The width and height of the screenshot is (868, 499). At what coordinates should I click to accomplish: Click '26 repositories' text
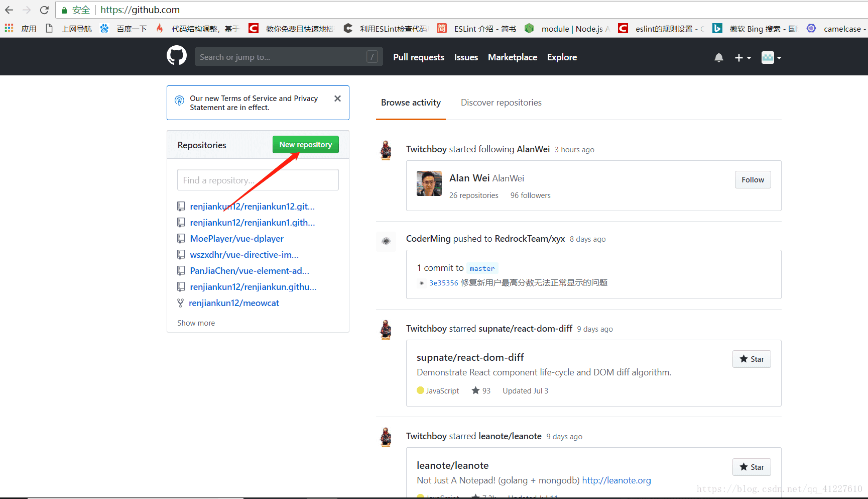point(474,195)
